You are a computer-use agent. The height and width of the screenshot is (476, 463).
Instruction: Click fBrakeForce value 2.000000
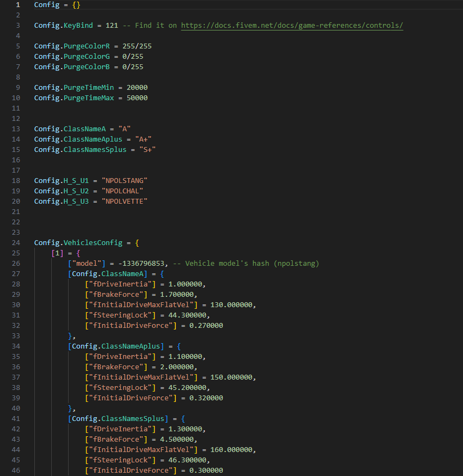tap(176, 367)
